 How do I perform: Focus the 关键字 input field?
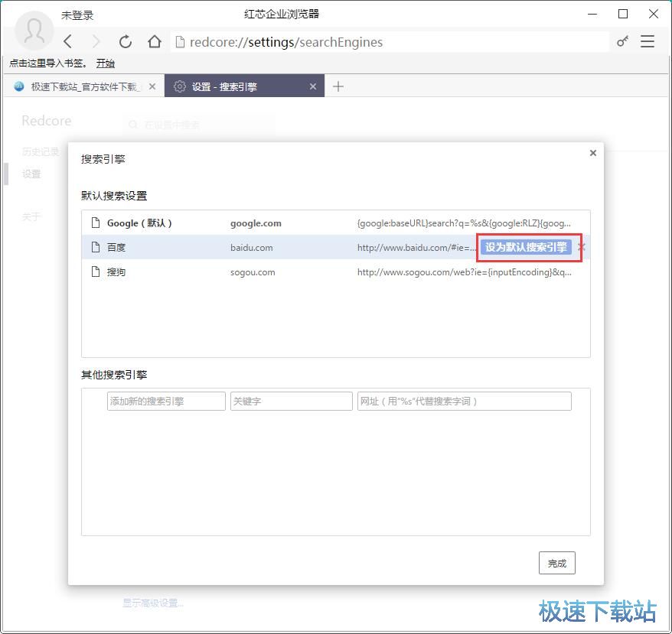[x=292, y=401]
